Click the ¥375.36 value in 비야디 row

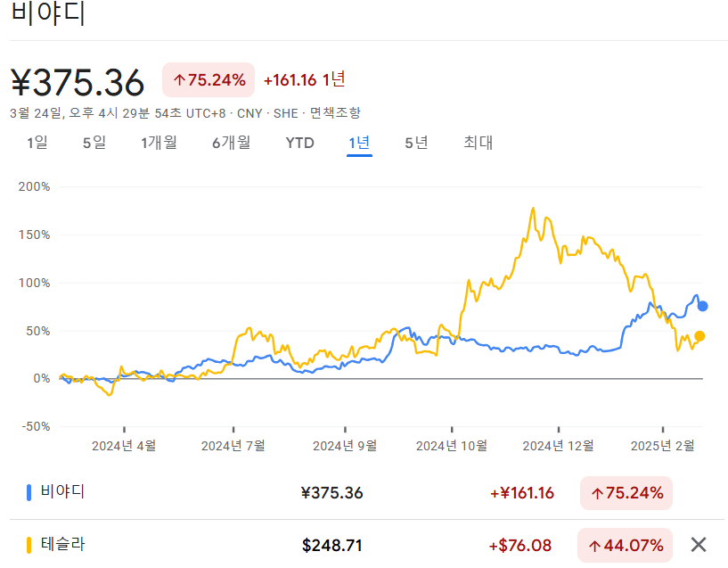pyautogui.click(x=332, y=493)
